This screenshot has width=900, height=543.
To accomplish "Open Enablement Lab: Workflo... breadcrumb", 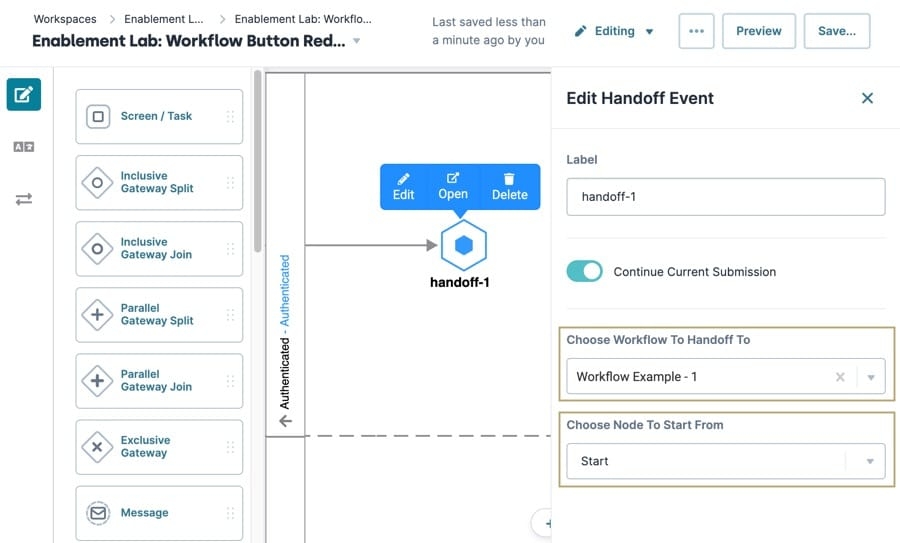I will (303, 19).
